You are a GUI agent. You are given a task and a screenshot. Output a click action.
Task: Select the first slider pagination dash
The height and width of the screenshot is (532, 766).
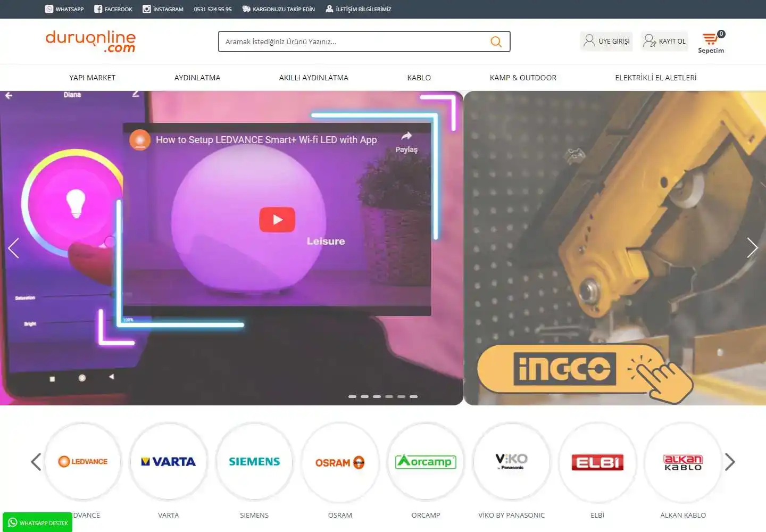tap(352, 396)
